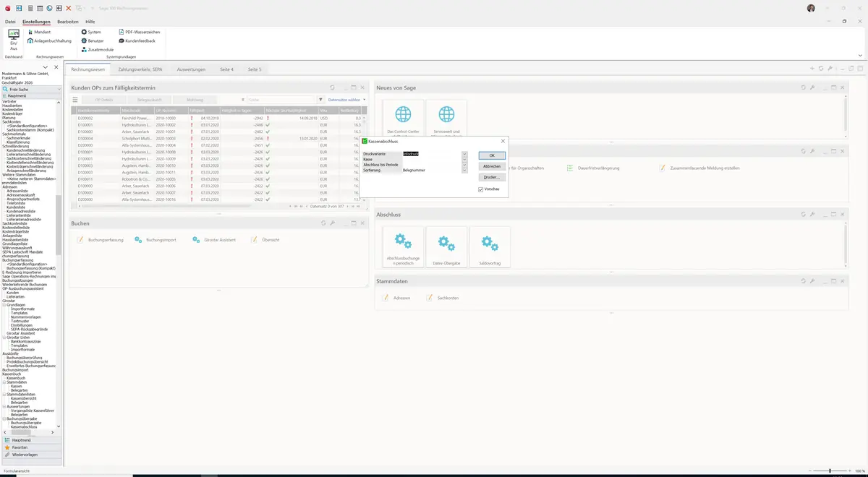Open Kundenfeedback
The height and width of the screenshot is (477, 868).
[x=137, y=40]
